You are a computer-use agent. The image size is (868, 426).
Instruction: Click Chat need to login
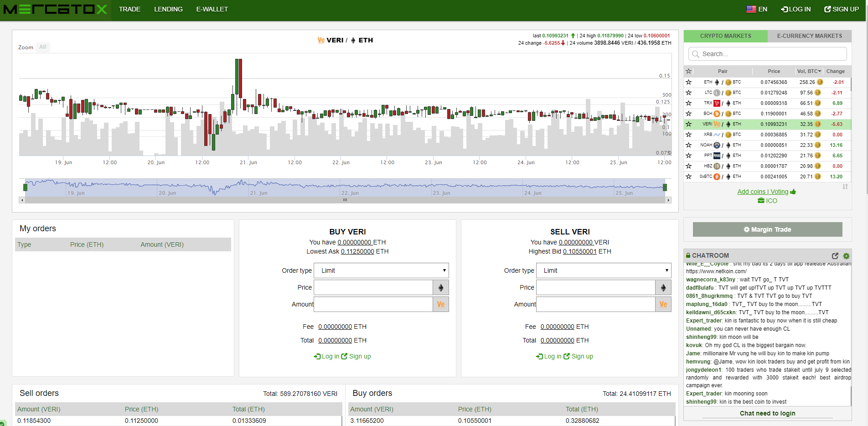tap(768, 413)
